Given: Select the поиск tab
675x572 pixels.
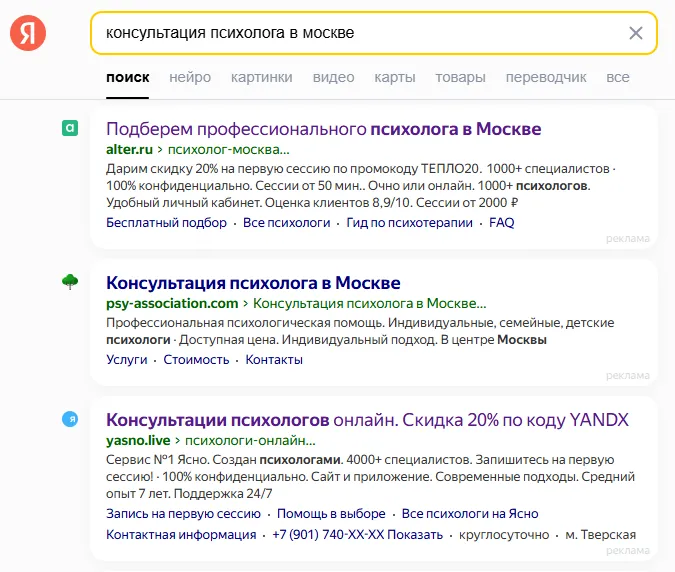Looking at the screenshot, I should coord(128,77).
